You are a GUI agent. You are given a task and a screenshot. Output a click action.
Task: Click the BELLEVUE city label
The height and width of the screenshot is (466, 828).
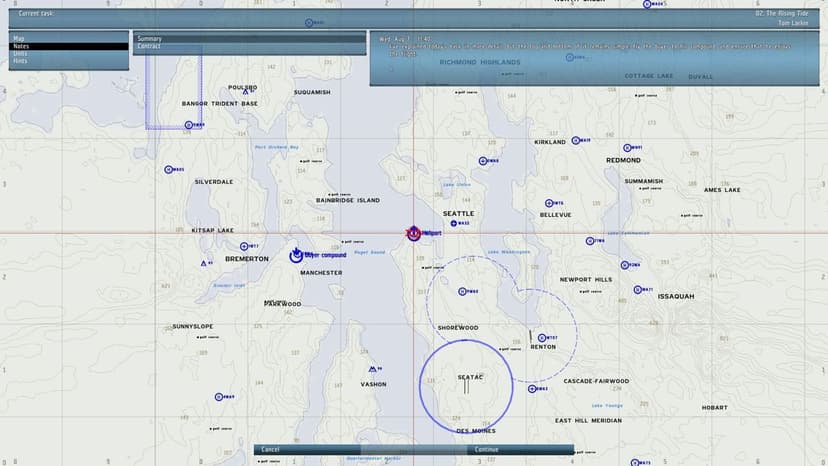556,215
